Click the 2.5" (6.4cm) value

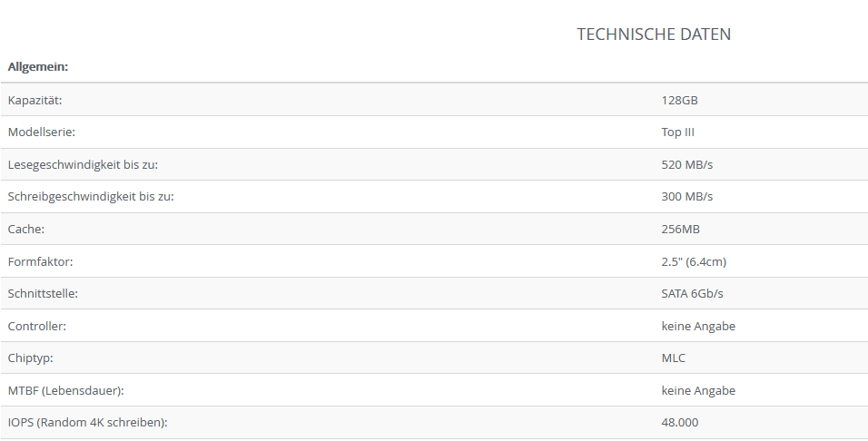tap(694, 261)
